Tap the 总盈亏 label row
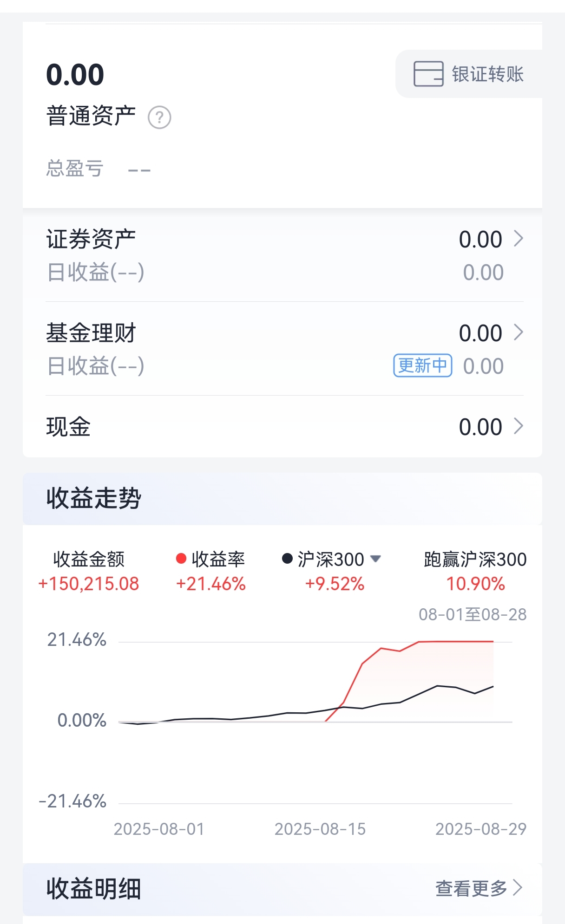This screenshot has width=565, height=924. [x=99, y=169]
